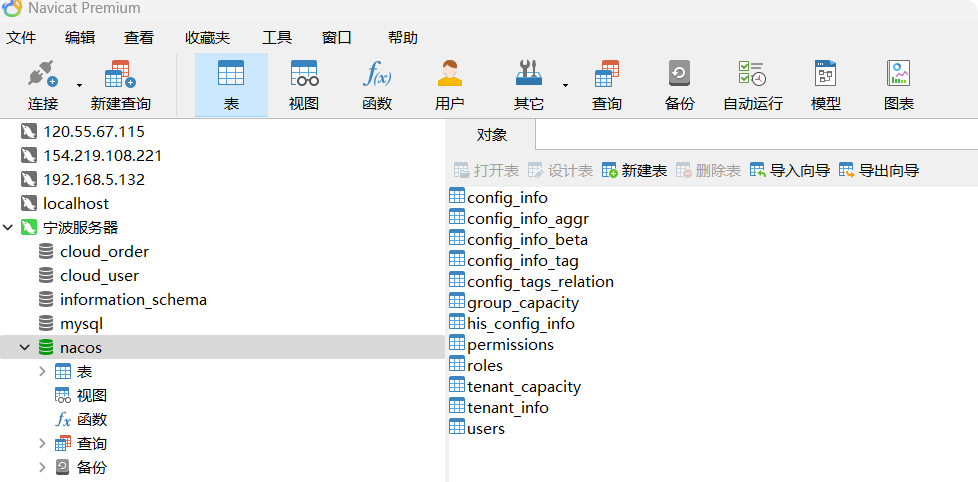Select the 表 toolbar button
Screen dimensions: 978x482
pos(231,85)
